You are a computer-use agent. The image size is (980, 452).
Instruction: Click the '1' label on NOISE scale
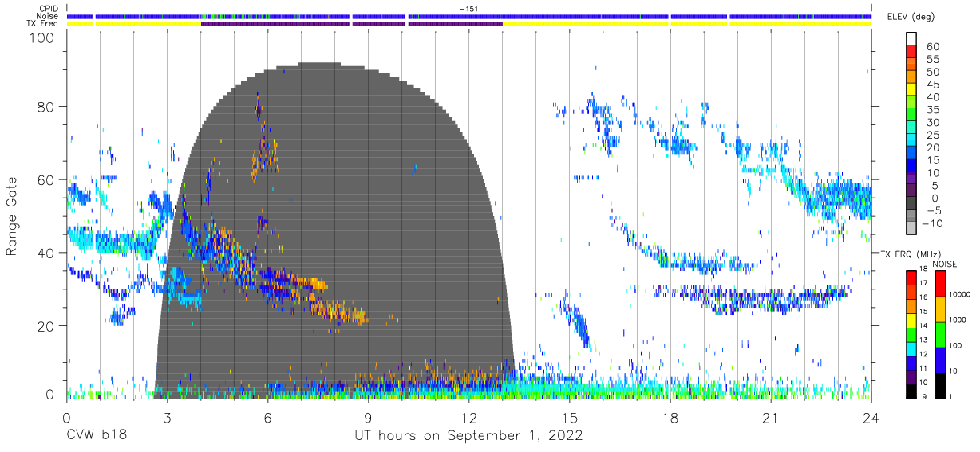pyautogui.click(x=952, y=396)
